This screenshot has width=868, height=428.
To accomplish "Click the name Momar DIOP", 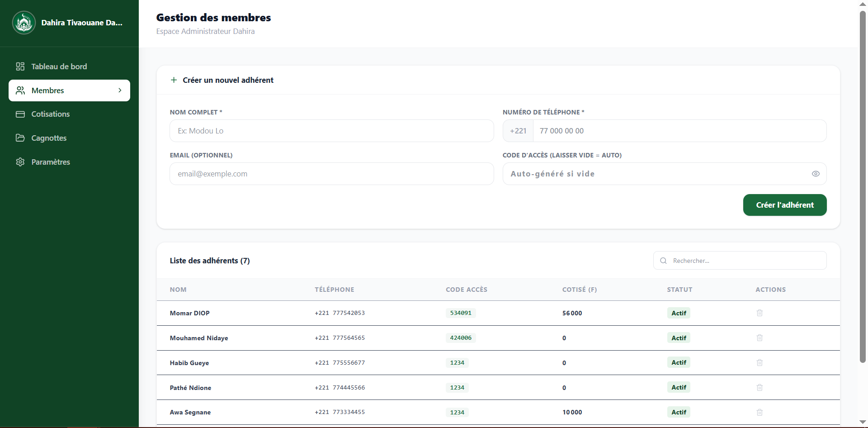I will (x=190, y=313).
